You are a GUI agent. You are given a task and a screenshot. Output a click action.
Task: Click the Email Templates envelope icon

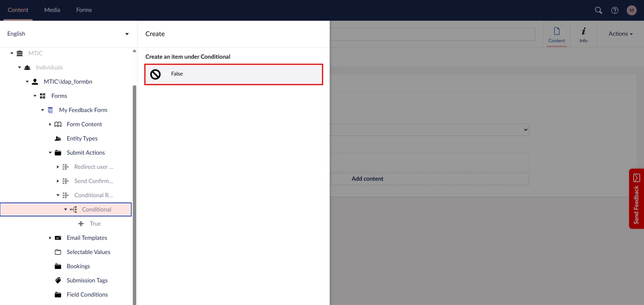58,238
